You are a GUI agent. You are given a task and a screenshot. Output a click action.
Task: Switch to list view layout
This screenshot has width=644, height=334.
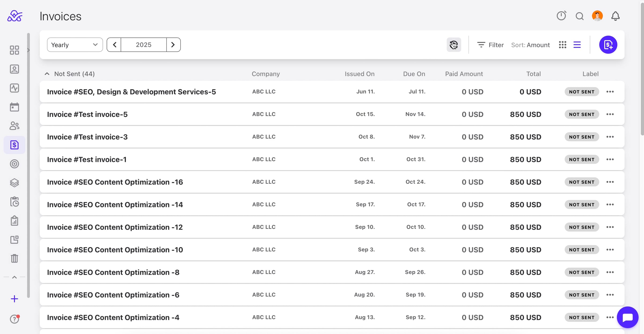[577, 45]
